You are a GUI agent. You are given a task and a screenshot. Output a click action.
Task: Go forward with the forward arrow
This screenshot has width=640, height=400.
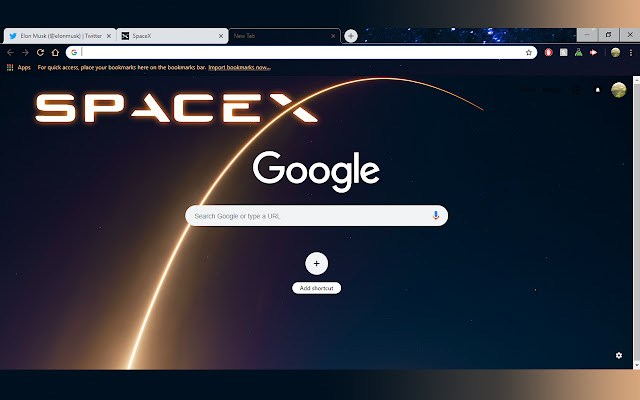coord(25,52)
